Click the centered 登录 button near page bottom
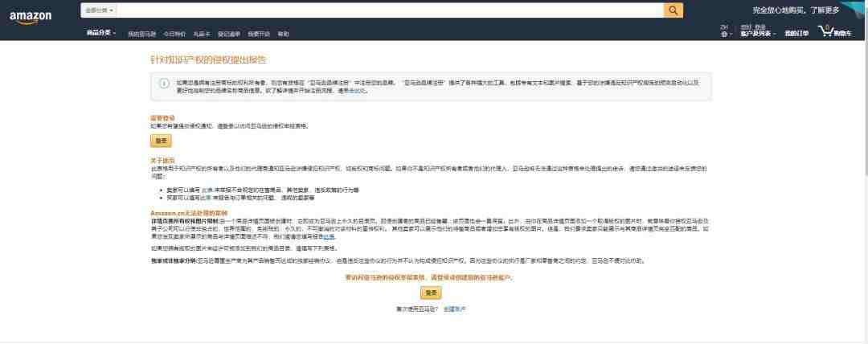The width and height of the screenshot is (868, 344). (x=432, y=293)
